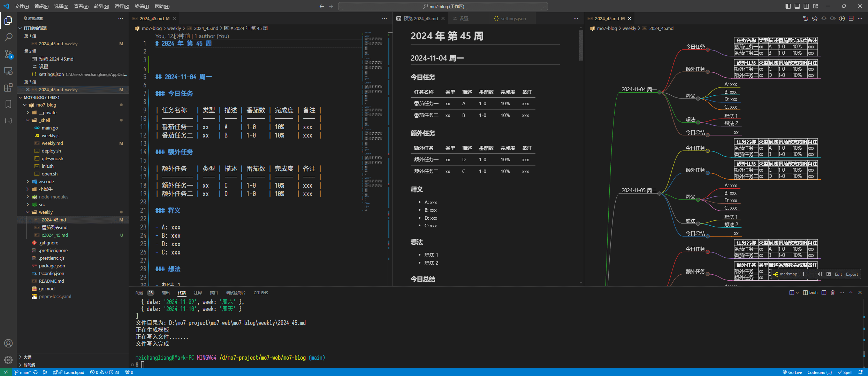The height and width of the screenshot is (376, 868).
Task: Switch to the 预览 2024_45.md tab
Action: (x=420, y=18)
